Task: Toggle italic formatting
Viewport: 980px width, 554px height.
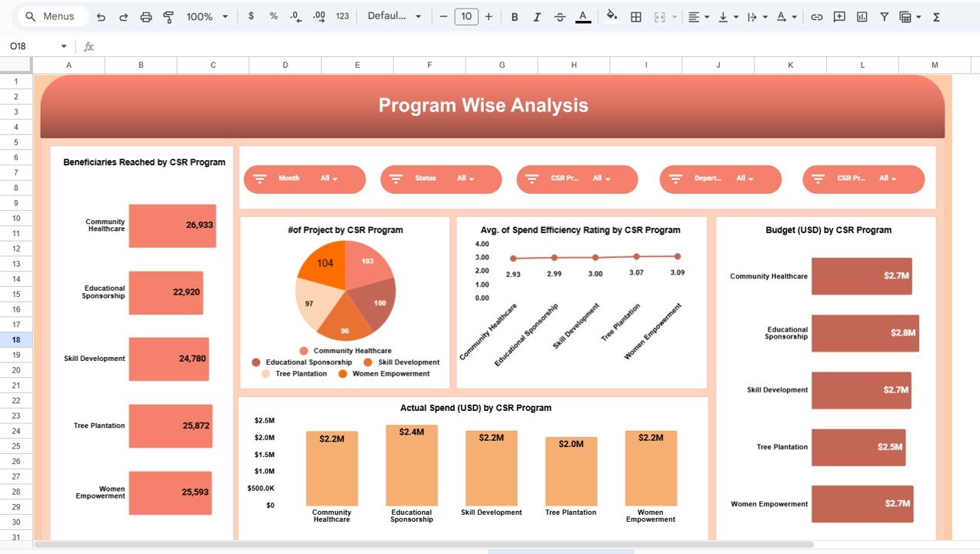Action: pyautogui.click(x=537, y=16)
